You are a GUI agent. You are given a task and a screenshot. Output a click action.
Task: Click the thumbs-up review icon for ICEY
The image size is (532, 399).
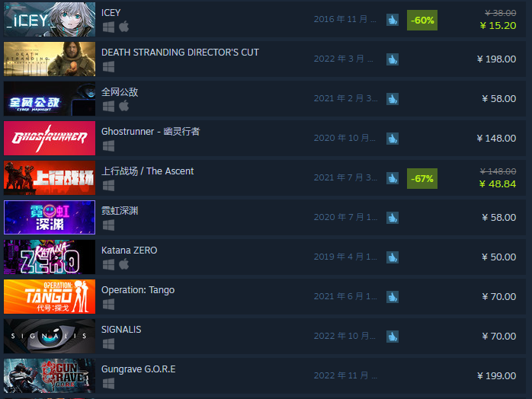pyautogui.click(x=393, y=20)
